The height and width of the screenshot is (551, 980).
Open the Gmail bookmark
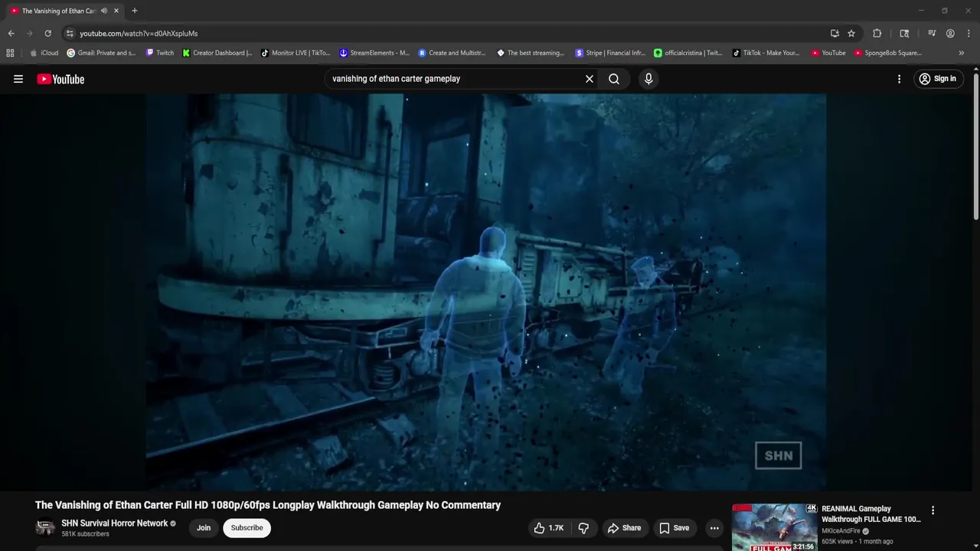(x=101, y=53)
